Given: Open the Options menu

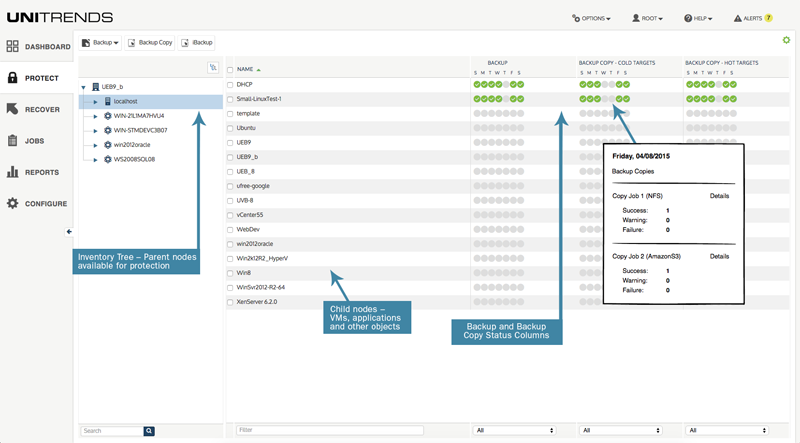Looking at the screenshot, I should [591, 18].
